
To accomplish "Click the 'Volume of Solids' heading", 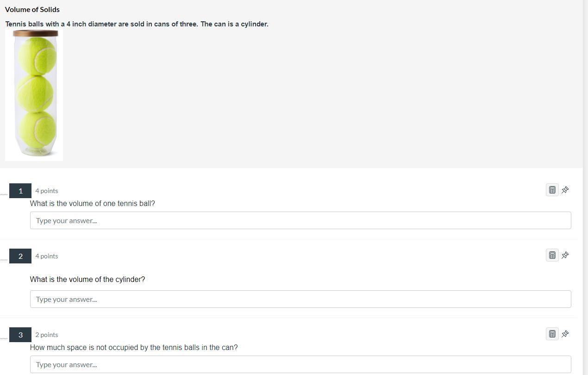I will pos(32,9).
